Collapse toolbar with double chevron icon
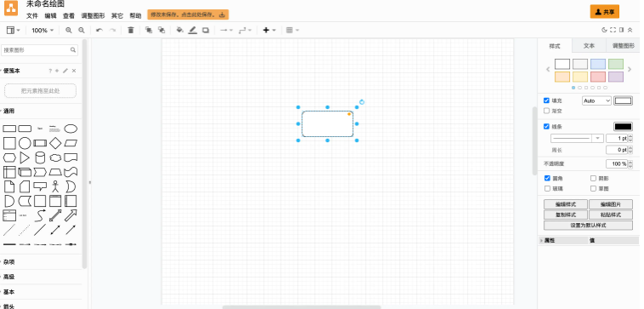Screen dimensions: 644x309 (x=630, y=30)
